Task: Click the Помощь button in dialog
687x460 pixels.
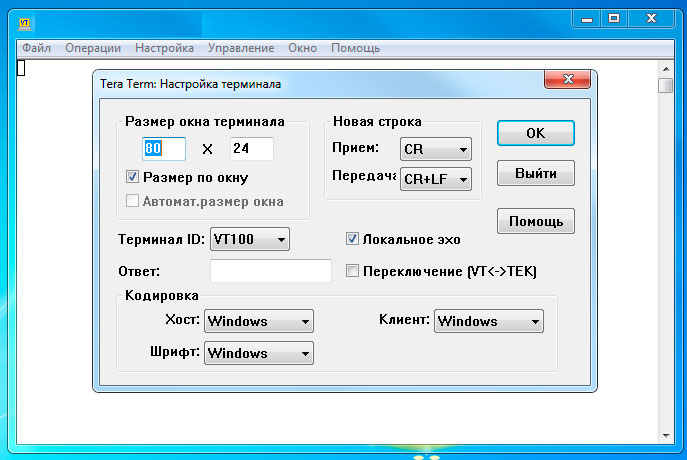Action: tap(535, 220)
